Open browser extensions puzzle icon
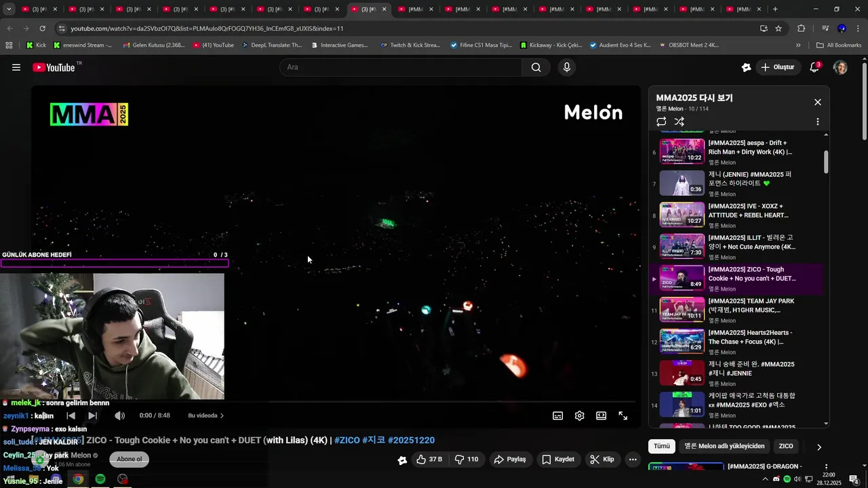868x488 pixels. coord(801,28)
